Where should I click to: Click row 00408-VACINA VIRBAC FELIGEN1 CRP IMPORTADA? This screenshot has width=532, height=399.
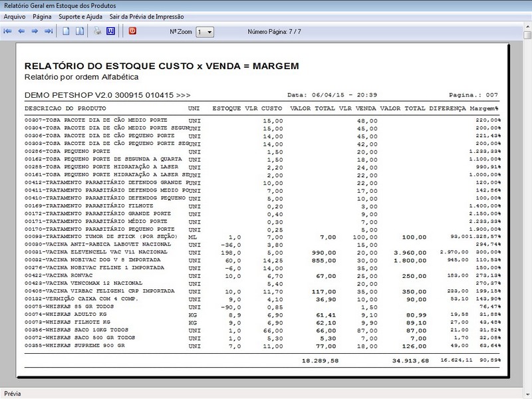coord(263,292)
